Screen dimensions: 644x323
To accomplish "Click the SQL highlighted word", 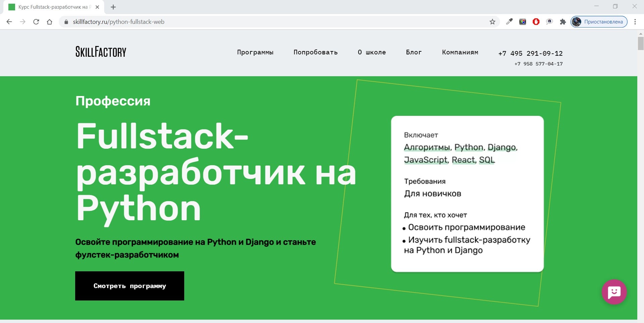I will pos(487,160).
